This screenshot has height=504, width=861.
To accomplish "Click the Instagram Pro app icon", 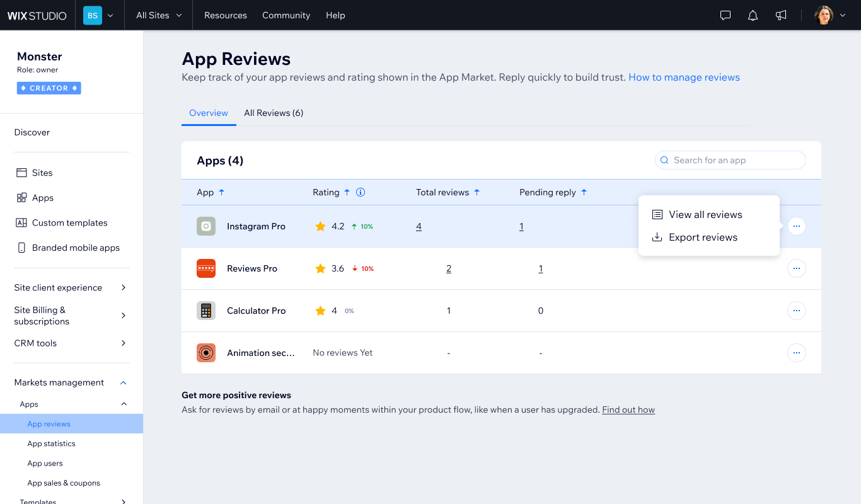I will pos(206,226).
